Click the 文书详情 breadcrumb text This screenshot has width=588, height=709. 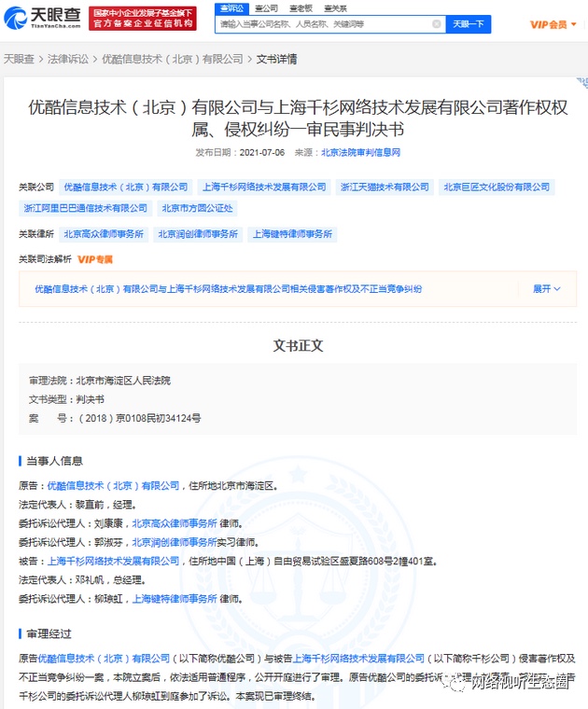click(x=276, y=59)
